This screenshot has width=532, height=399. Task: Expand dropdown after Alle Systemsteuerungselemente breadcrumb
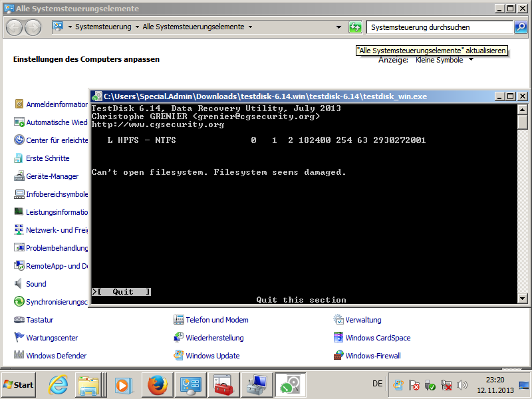pos(251,27)
